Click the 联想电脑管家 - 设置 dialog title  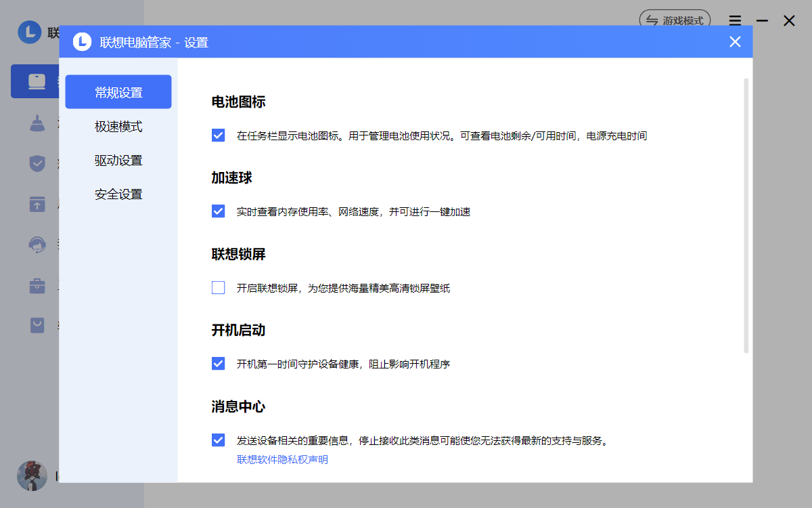click(x=154, y=43)
